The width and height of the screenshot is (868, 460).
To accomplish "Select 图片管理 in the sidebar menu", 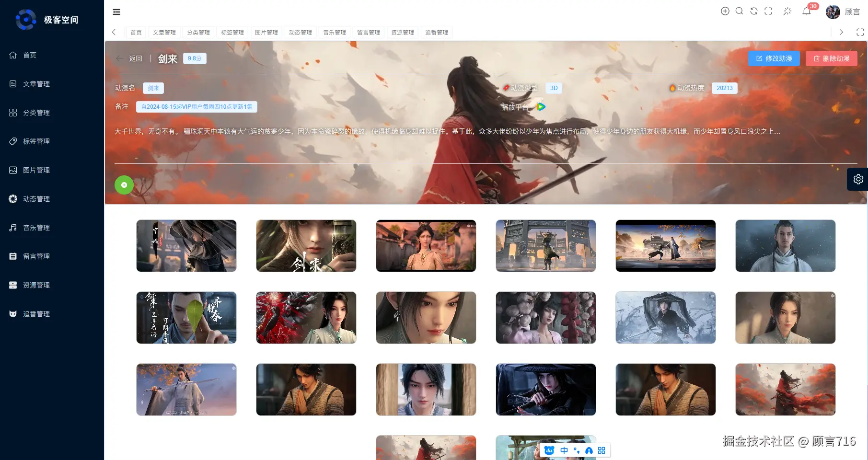I will (x=36, y=170).
